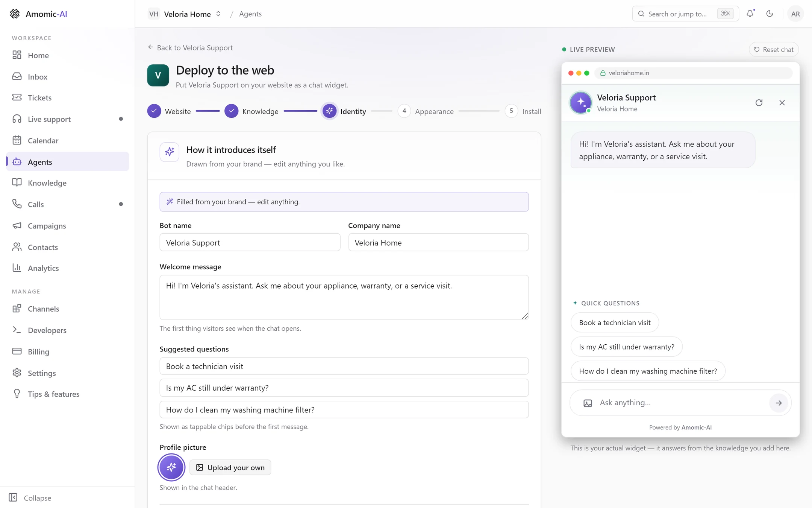Screen dimensions: 812x508
Task: Go to Tickets page
Action: click(x=68, y=98)
